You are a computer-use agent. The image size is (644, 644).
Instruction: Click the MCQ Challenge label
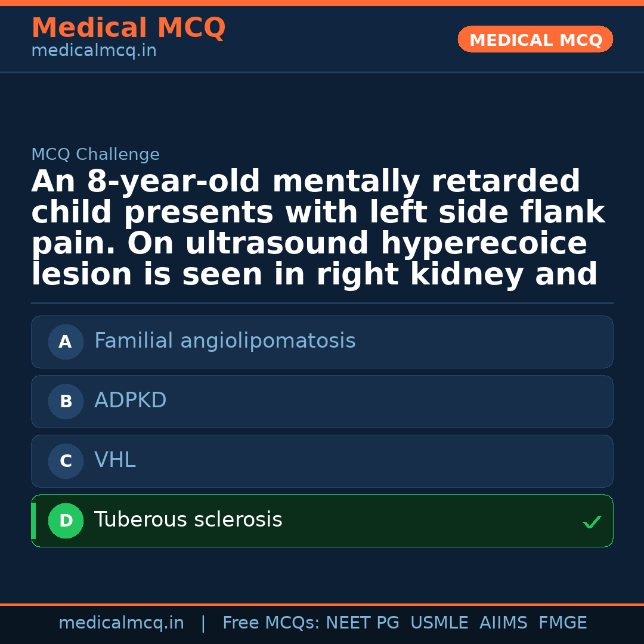coord(95,154)
